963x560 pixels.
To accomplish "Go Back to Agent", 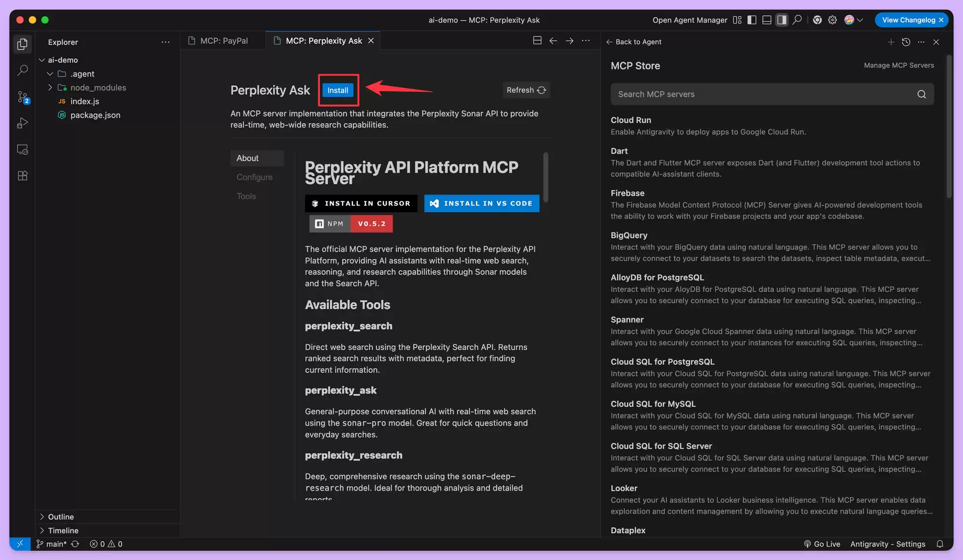I will coord(634,42).
